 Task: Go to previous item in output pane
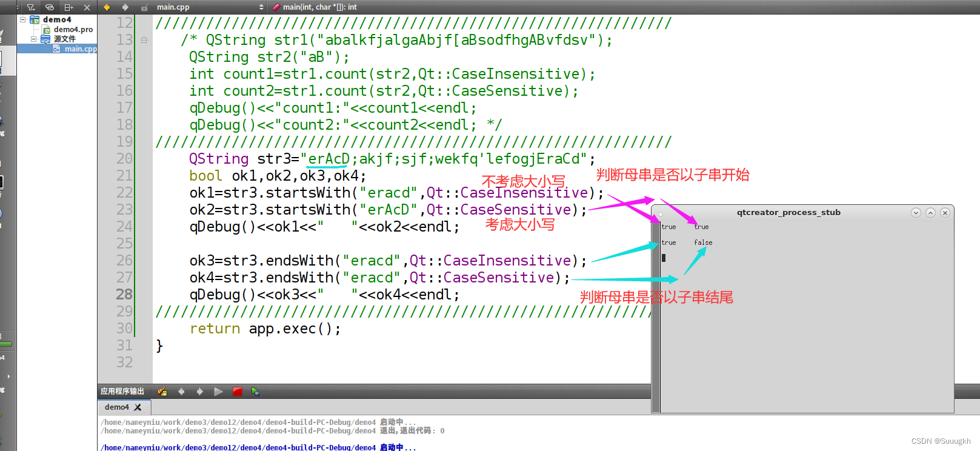(181, 392)
